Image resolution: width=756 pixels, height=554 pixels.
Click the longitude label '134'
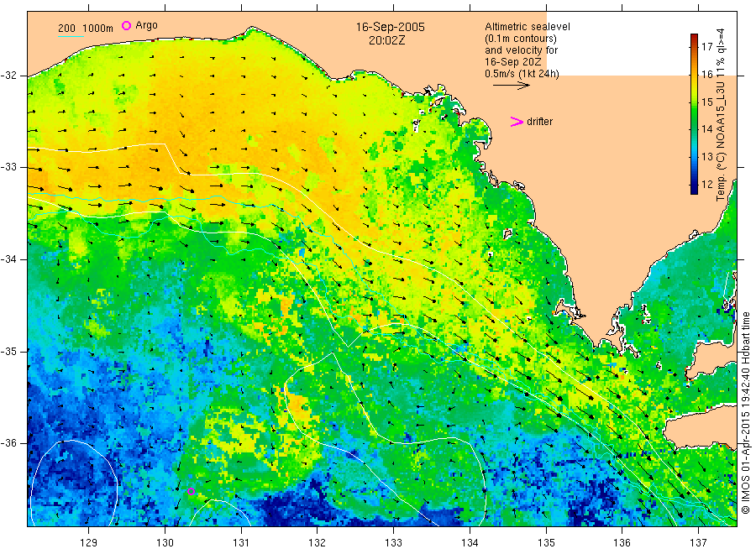point(470,543)
